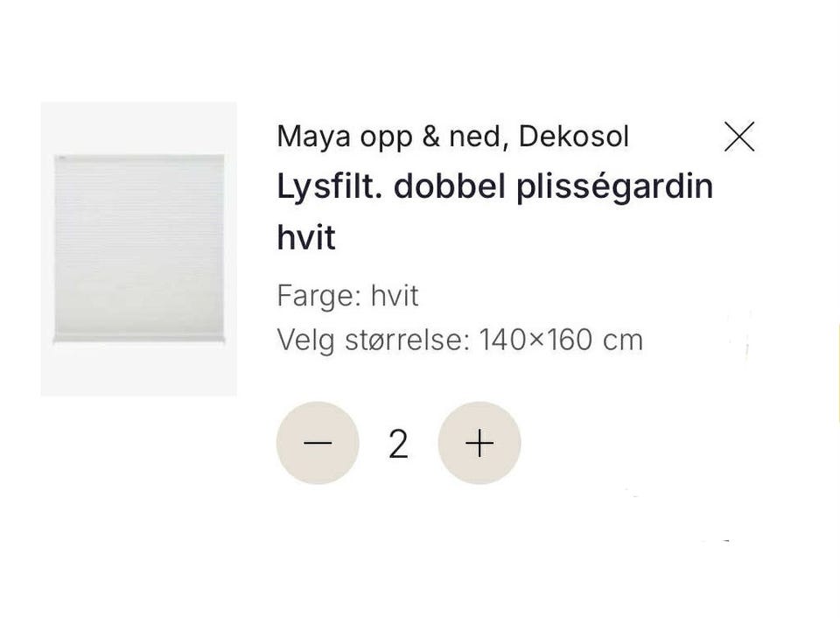
Task: Click the Velg størrelse 140×160 cm line
Action: point(459,340)
